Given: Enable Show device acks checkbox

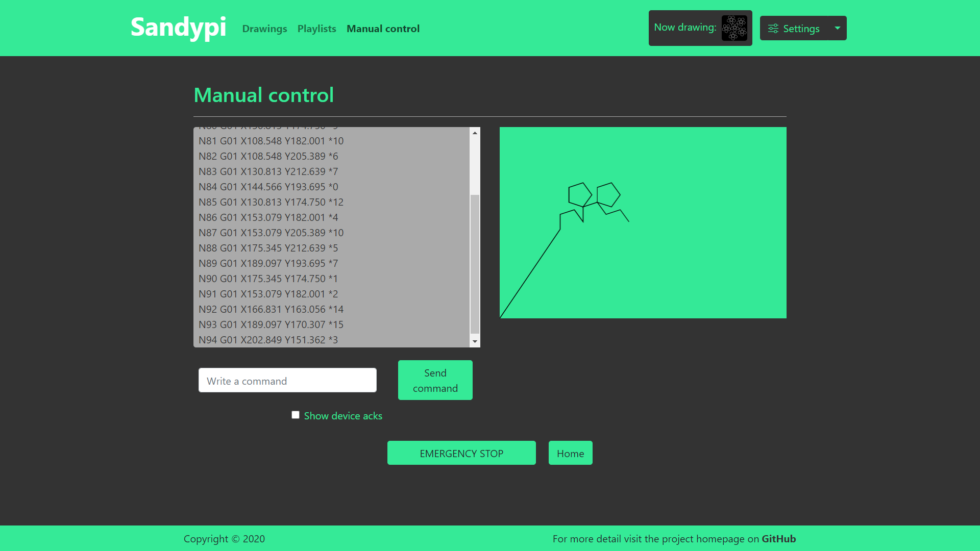Looking at the screenshot, I should [x=296, y=415].
